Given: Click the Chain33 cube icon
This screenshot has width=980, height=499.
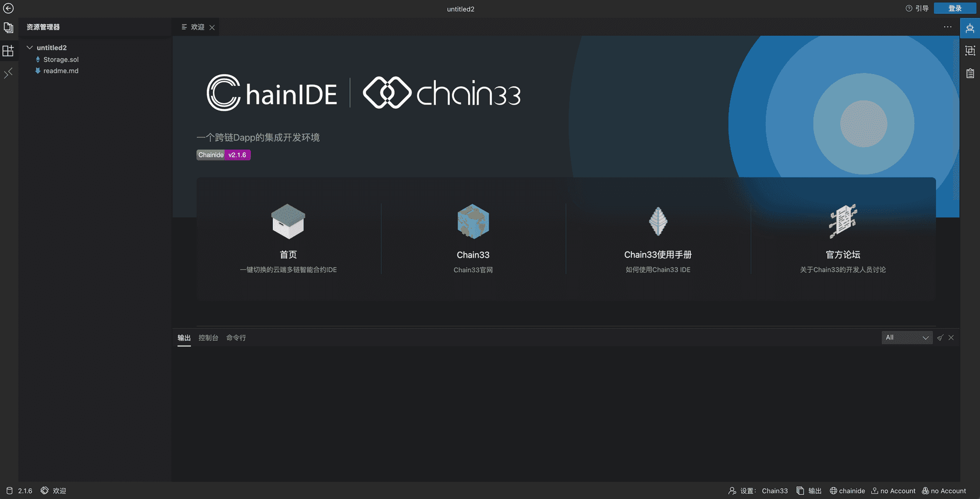Looking at the screenshot, I should pos(473,221).
